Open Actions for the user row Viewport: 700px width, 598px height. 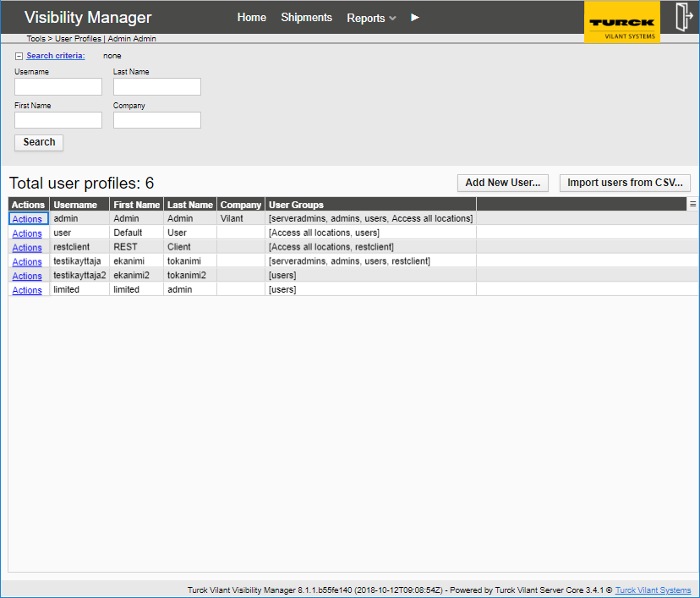27,233
